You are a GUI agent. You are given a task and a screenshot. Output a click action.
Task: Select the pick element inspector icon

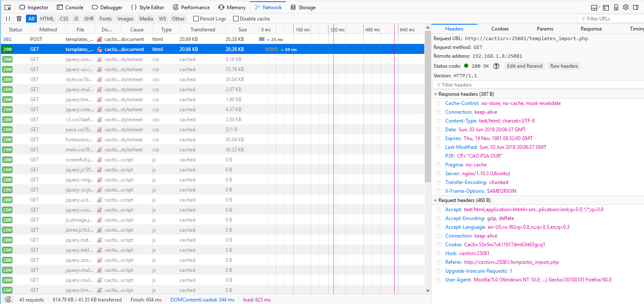[x=7, y=7]
